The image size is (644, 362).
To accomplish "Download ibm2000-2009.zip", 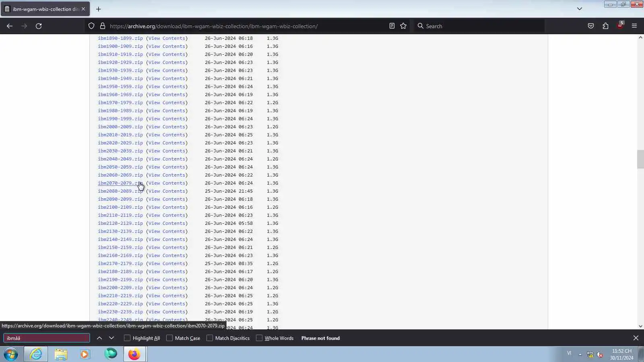I will (x=120, y=127).
